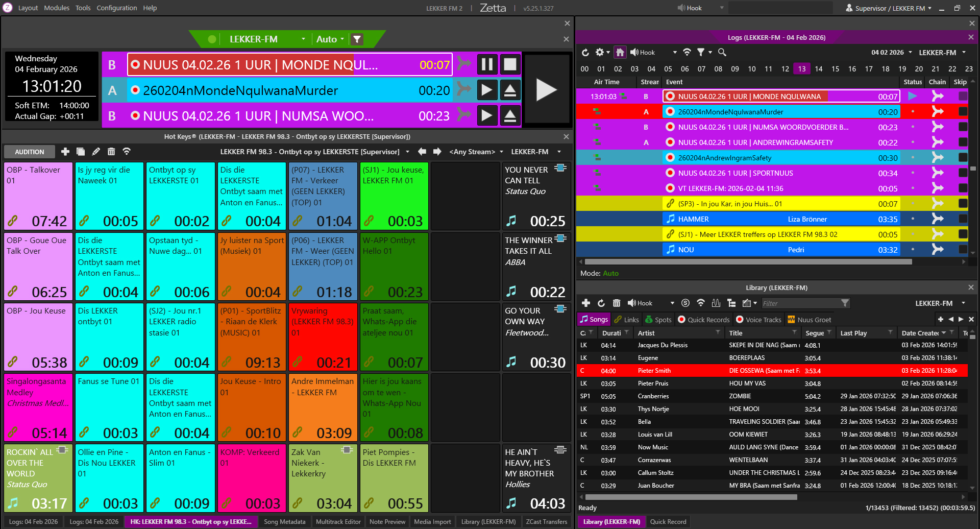980x529 pixels.
Task: Open the Modules menu
Action: pos(57,8)
